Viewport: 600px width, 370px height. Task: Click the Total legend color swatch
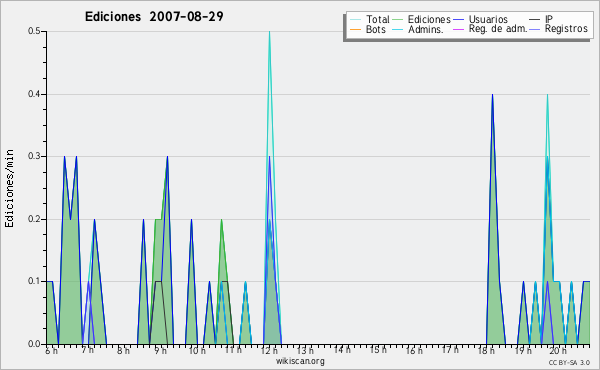click(x=355, y=20)
